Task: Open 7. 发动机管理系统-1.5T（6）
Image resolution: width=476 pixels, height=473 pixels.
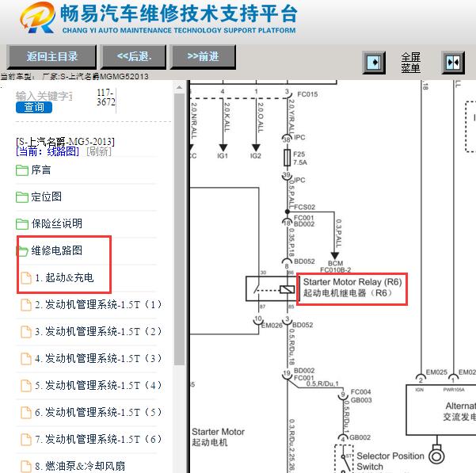Action: [x=97, y=439]
